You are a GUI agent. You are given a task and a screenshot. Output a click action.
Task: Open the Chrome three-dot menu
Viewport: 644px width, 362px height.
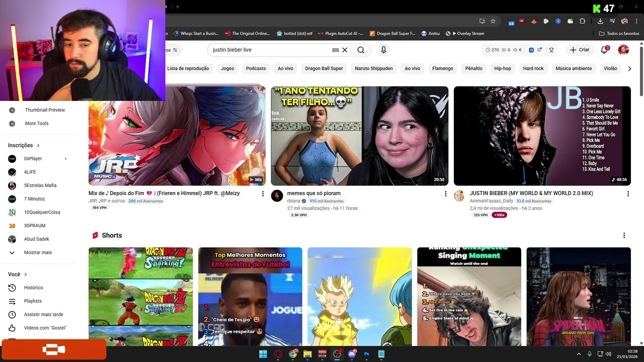click(x=635, y=21)
